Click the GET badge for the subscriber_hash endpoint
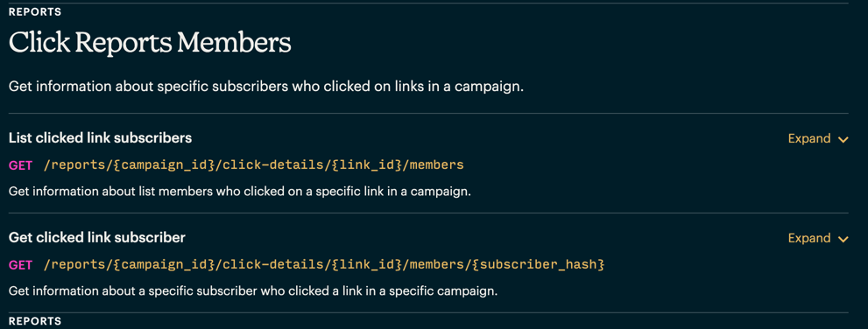 [x=20, y=265]
